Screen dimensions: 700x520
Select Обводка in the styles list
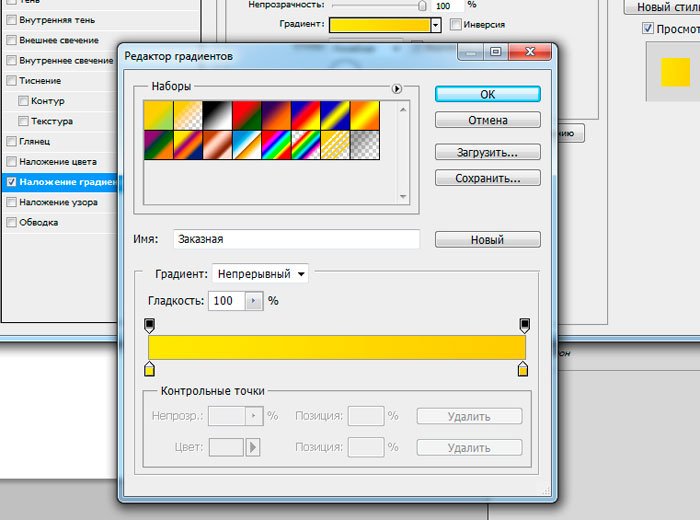click(x=39, y=222)
